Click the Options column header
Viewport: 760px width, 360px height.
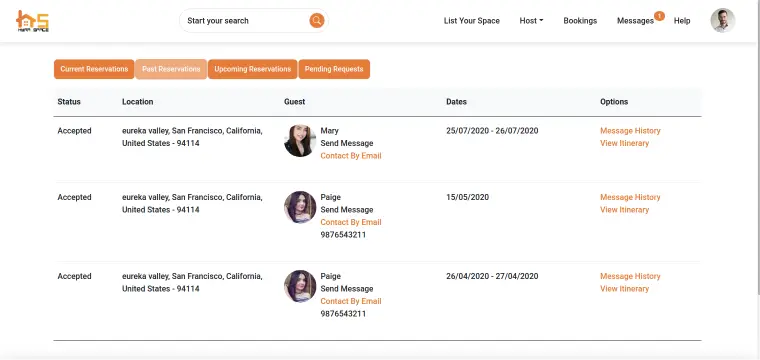614,102
